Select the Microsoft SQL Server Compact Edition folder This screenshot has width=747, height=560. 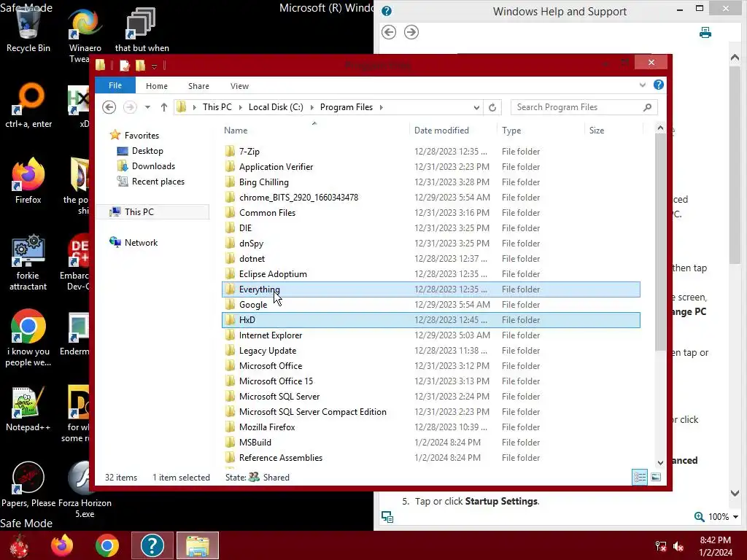pos(431,412)
